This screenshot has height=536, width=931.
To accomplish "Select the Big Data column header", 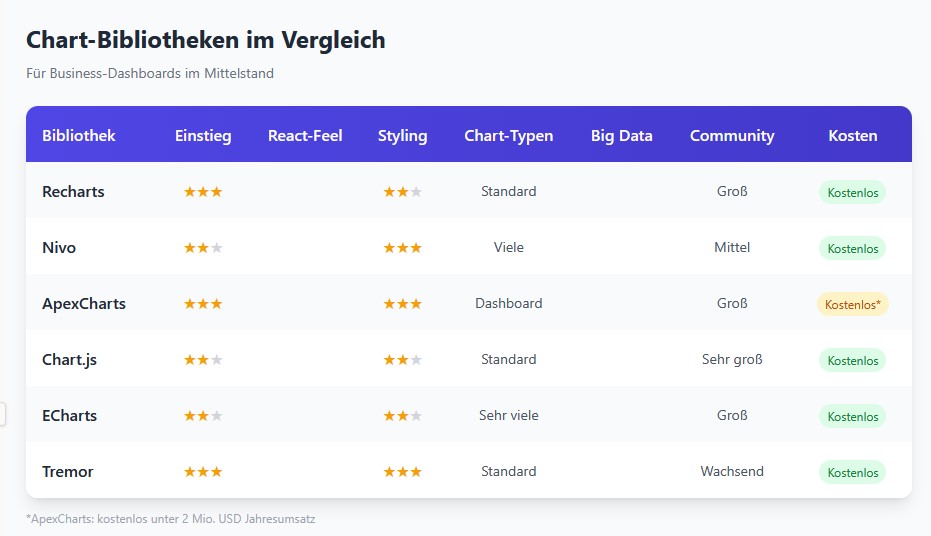I will coord(621,135).
